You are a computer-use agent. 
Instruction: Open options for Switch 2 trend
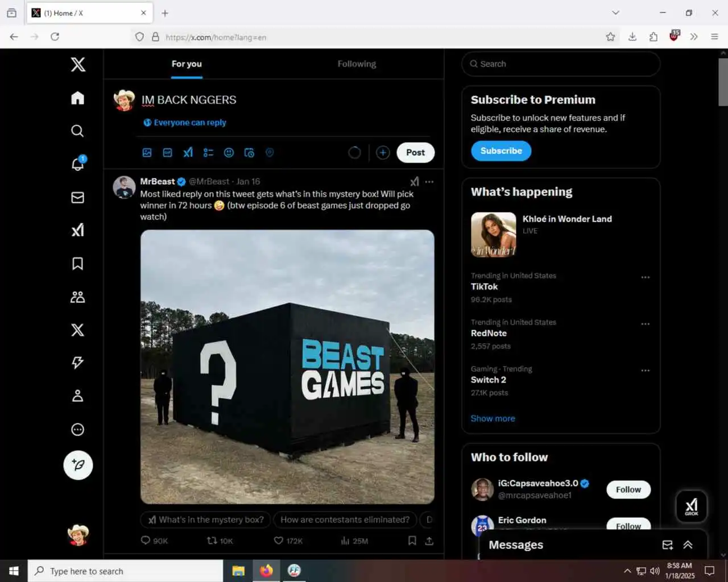pyautogui.click(x=645, y=371)
